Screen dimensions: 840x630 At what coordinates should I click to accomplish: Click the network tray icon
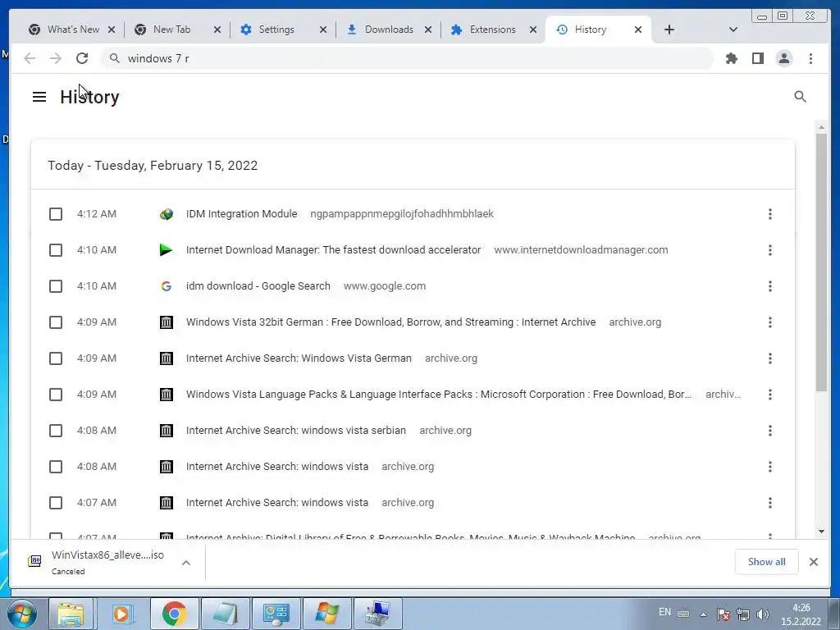click(x=743, y=614)
